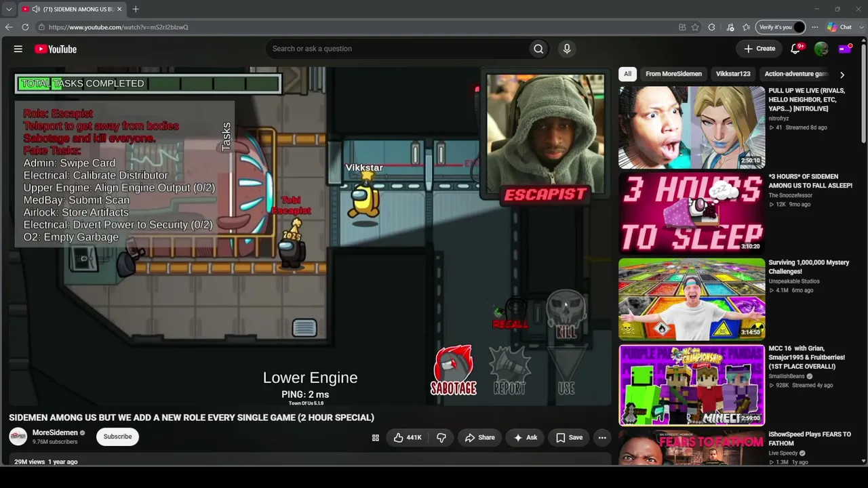Viewport: 868px width, 488px height.
Task: Favorite this page with the star icon
Action: pos(695,27)
